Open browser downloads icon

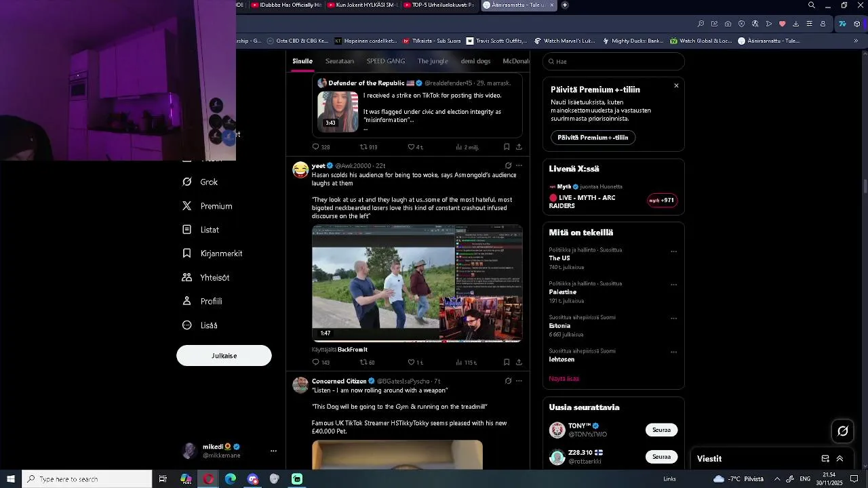coord(795,24)
